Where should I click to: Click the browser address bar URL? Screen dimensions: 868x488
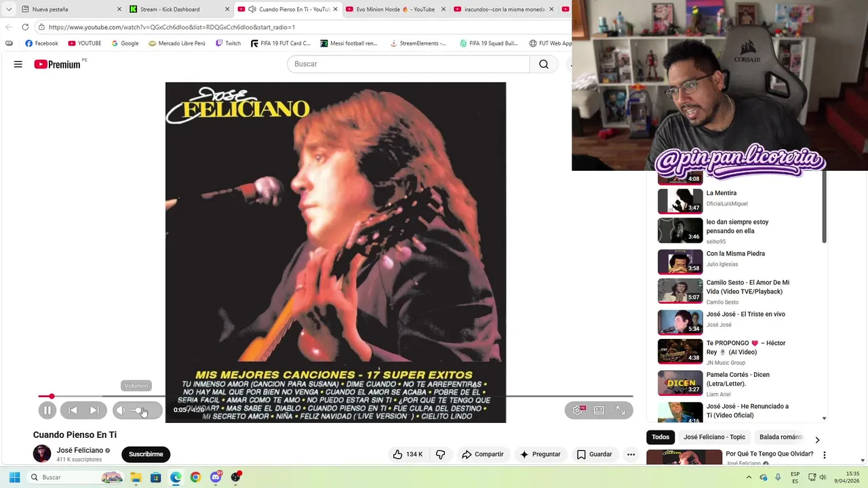point(172,27)
